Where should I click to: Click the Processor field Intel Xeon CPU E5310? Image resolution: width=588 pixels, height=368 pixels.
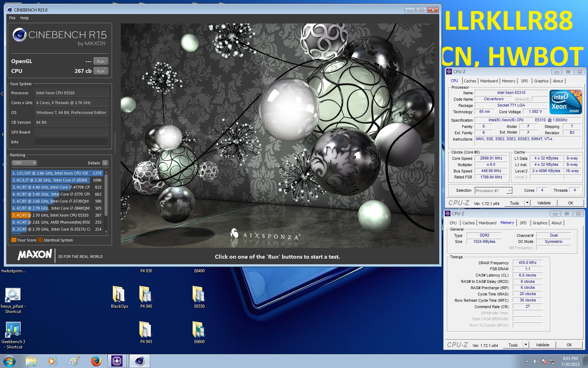71,93
